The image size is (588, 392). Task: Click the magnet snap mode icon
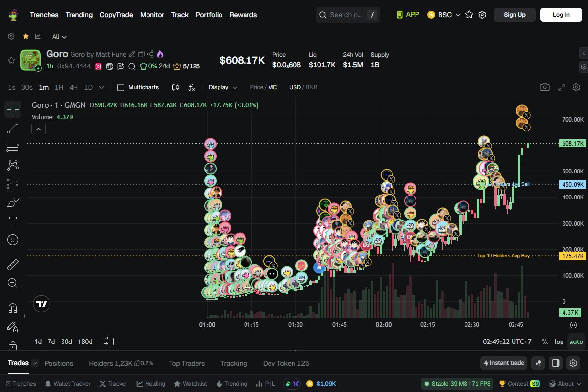13,308
